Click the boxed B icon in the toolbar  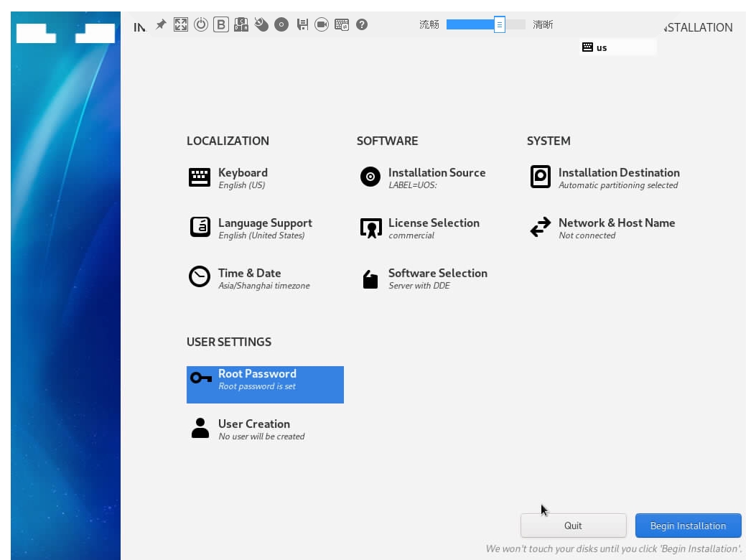coord(221,25)
